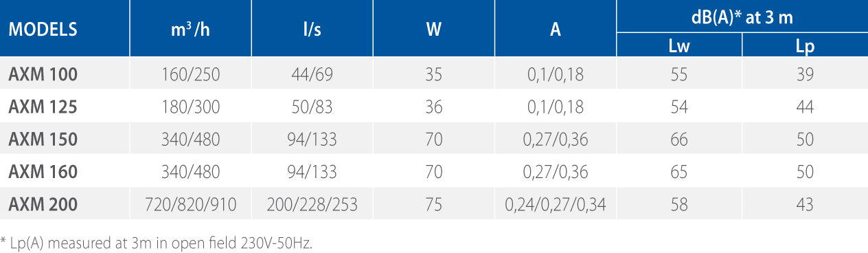The width and height of the screenshot is (868, 253).
Task: Select the AXM 160 model name
Action: coord(43,171)
